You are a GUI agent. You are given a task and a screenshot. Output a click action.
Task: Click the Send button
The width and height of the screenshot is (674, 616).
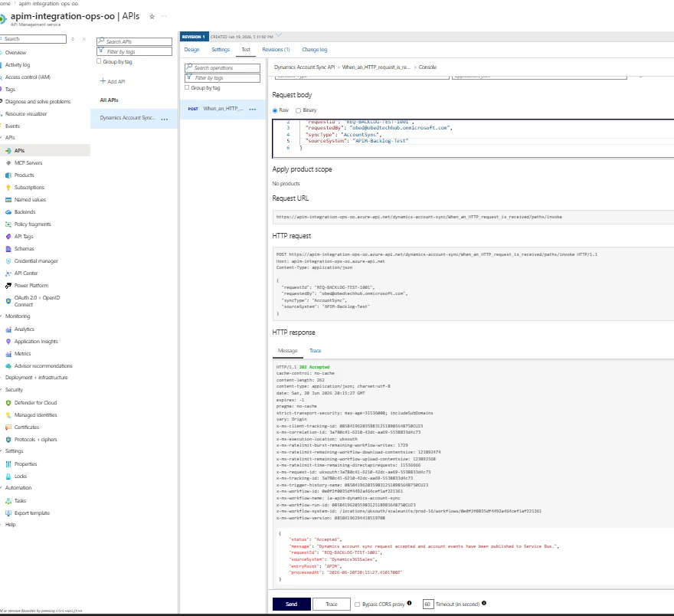(292, 604)
